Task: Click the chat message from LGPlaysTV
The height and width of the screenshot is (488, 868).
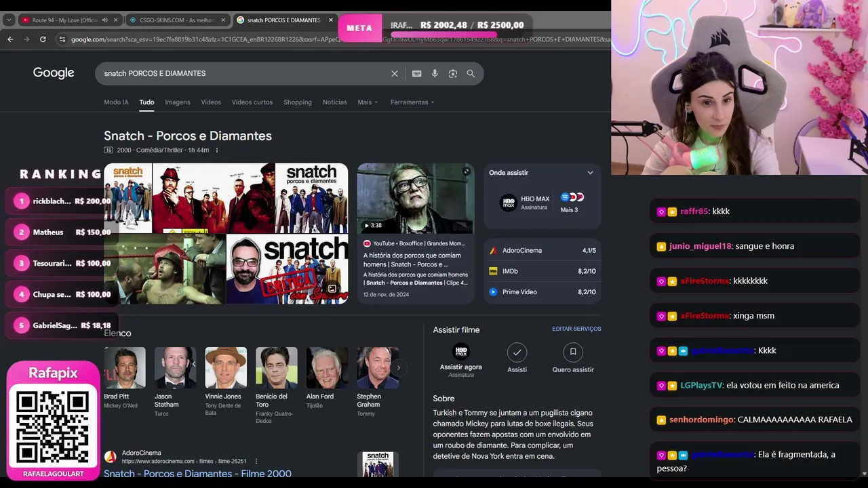Action: pyautogui.click(x=754, y=386)
